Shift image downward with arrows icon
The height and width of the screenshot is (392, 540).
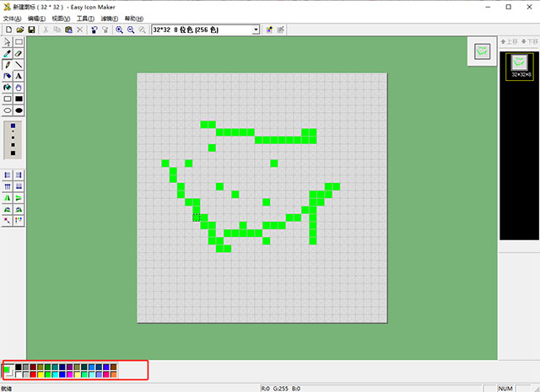tap(19, 186)
